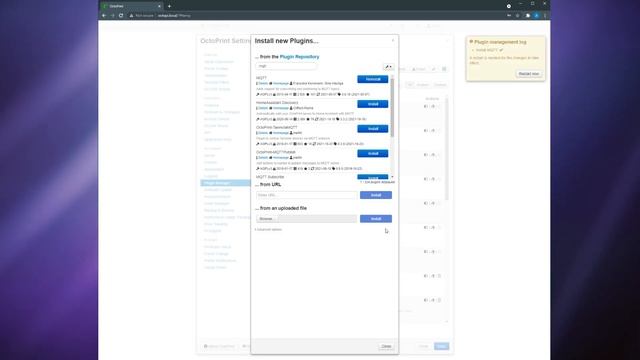This screenshot has width=640, height=360.
Task: Install the HomeAssistant Discovery plugin
Action: 372,104
